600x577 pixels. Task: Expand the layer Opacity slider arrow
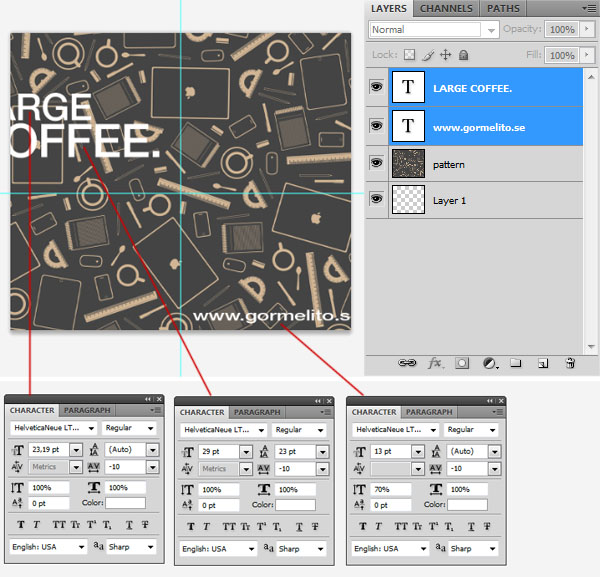(x=587, y=30)
